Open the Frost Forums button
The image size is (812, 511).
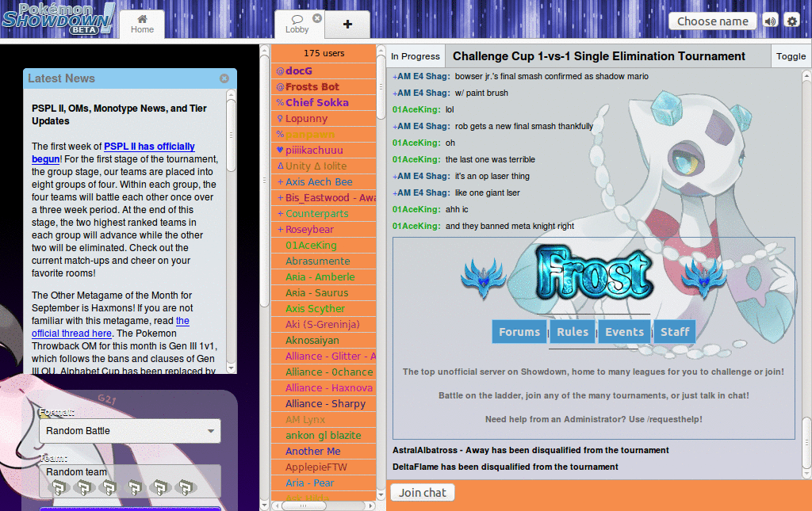(519, 332)
